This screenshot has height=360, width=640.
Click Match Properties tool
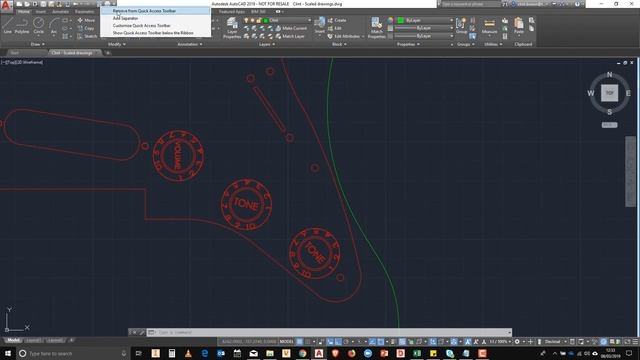click(376, 28)
